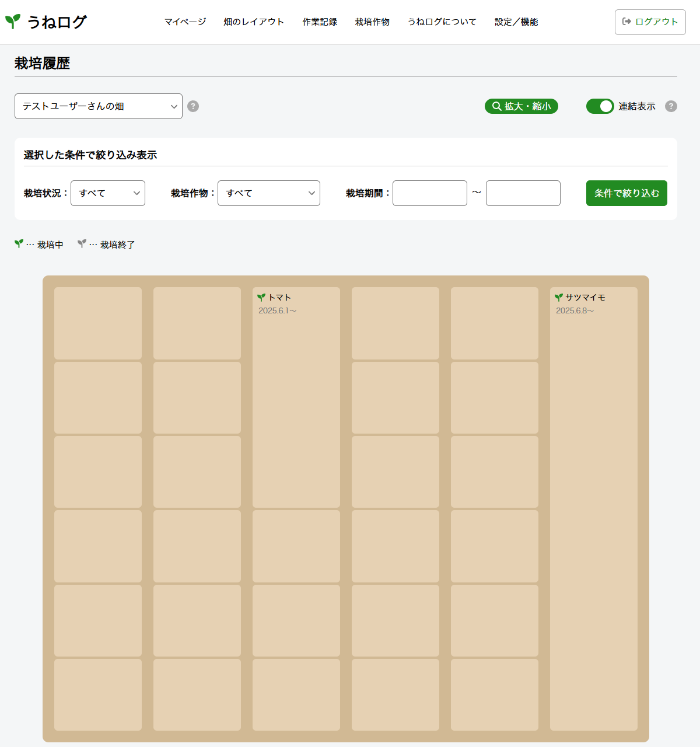Click the help icon beside field selector
The height and width of the screenshot is (747, 700).
point(193,106)
